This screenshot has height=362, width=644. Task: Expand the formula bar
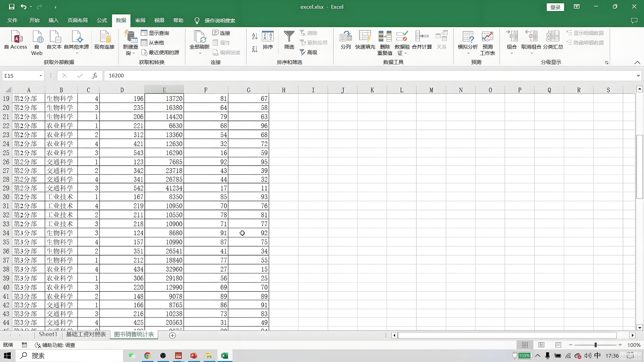tap(638, 76)
